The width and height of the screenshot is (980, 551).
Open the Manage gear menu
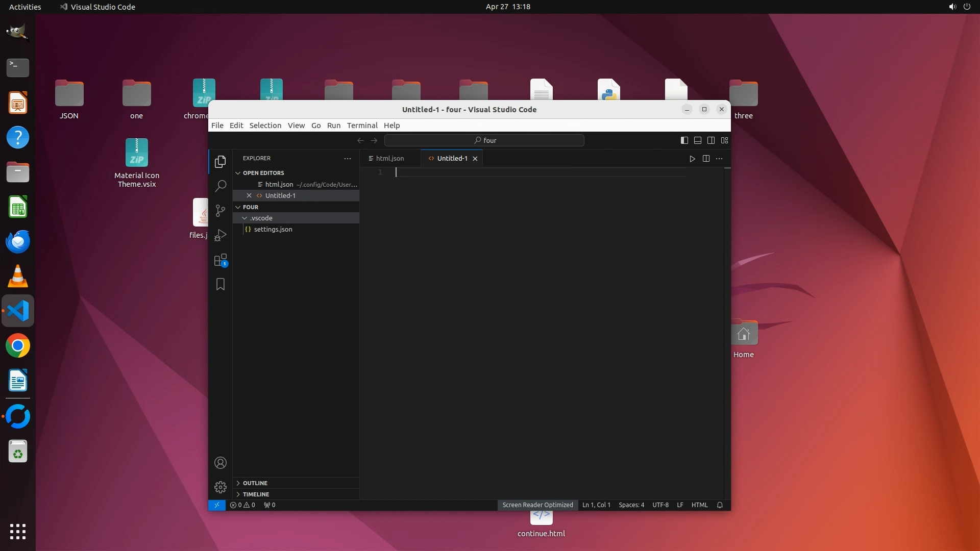(x=220, y=487)
